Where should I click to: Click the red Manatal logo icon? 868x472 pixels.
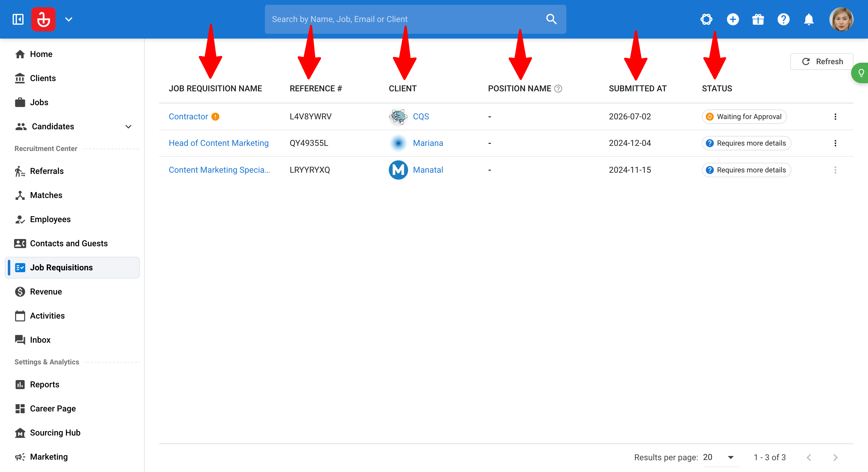[43, 19]
